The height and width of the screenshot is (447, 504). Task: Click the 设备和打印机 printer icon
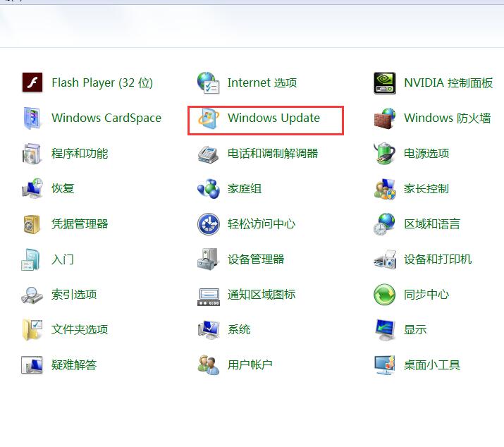click(x=385, y=259)
